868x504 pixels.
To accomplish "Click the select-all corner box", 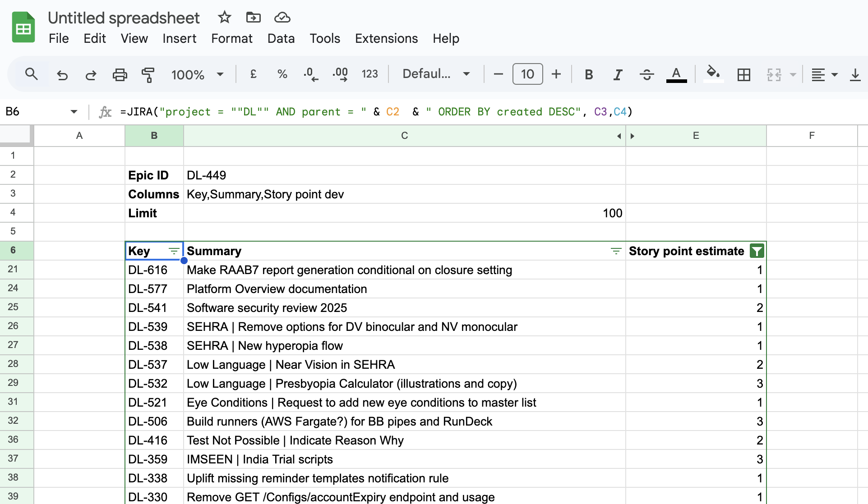I will pos(17,136).
